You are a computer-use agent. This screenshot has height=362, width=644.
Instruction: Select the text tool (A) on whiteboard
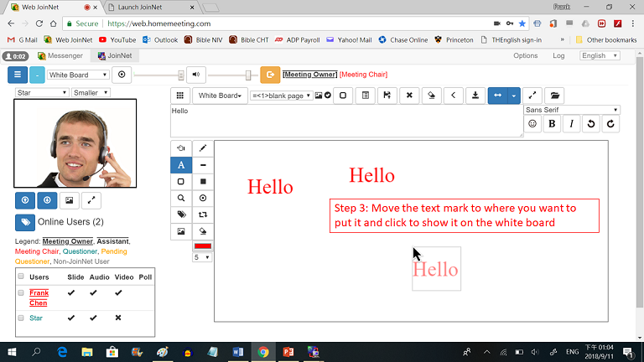click(181, 165)
